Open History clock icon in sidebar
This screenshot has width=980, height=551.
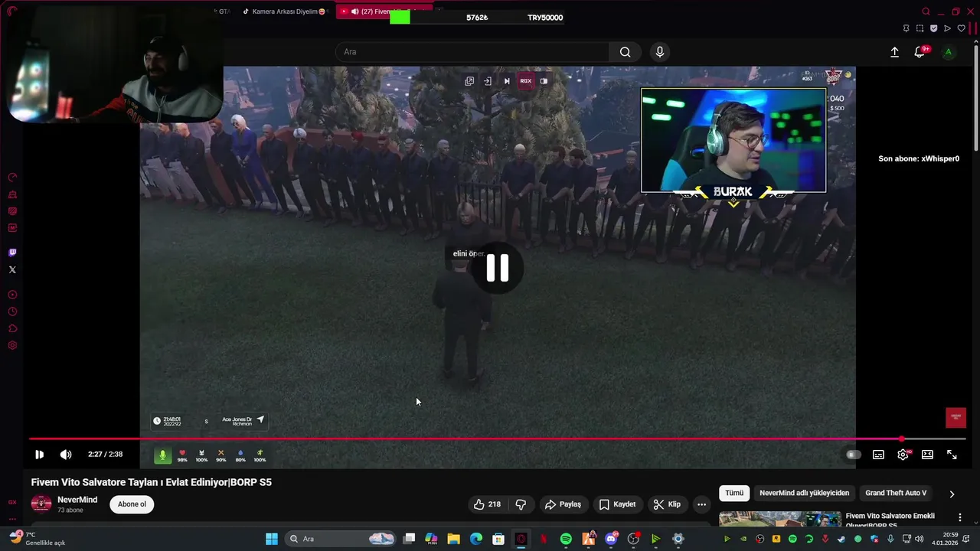pos(12,311)
